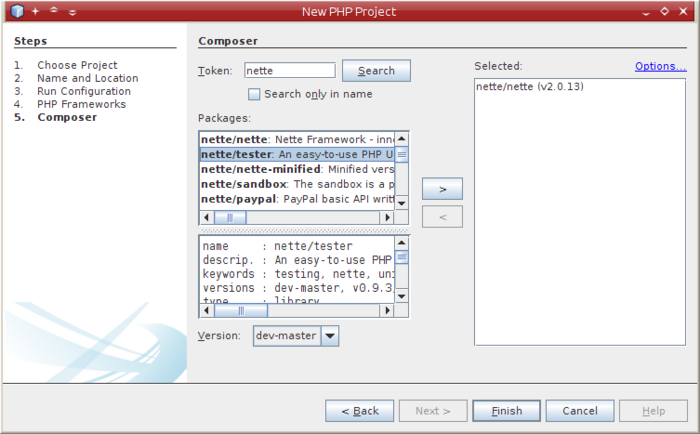Viewport: 700px width, 434px height.
Task: Click the double-chevron icon next to shade arrow
Action: point(72,12)
